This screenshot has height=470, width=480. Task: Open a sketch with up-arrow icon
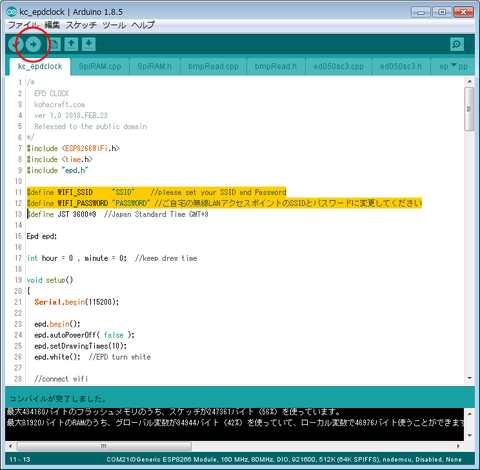click(x=71, y=44)
